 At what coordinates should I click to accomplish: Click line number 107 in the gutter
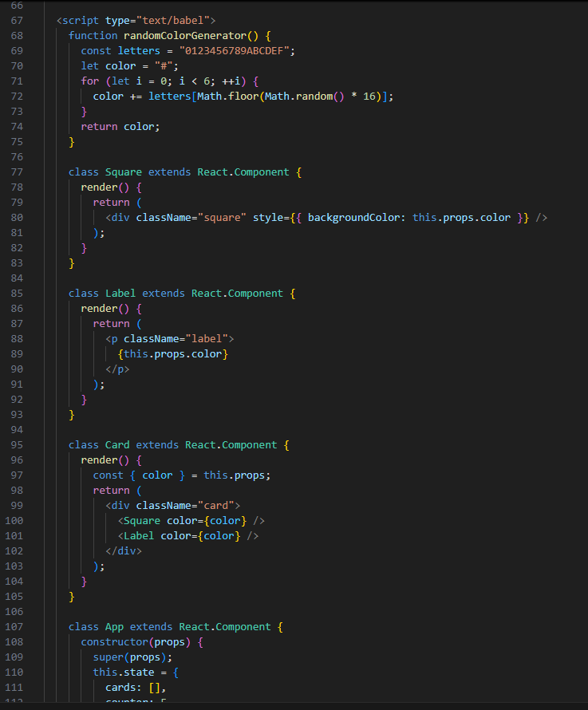(x=14, y=627)
